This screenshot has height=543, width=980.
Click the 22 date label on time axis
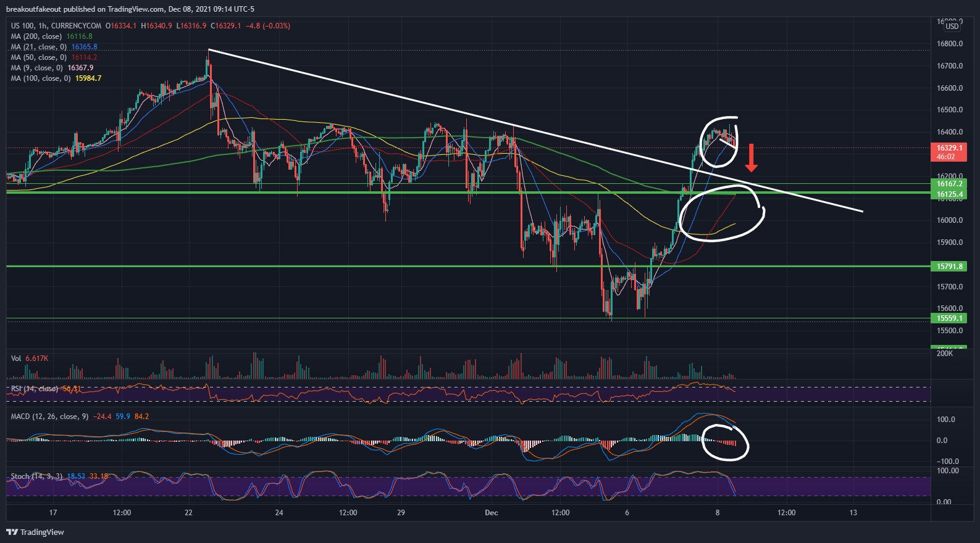tap(189, 513)
